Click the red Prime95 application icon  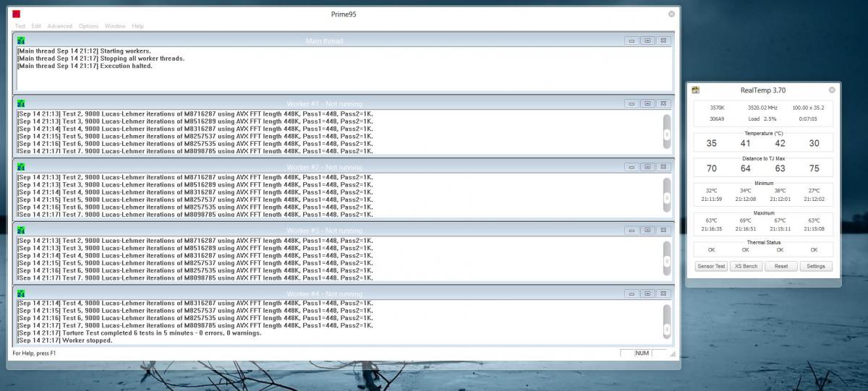[17, 14]
